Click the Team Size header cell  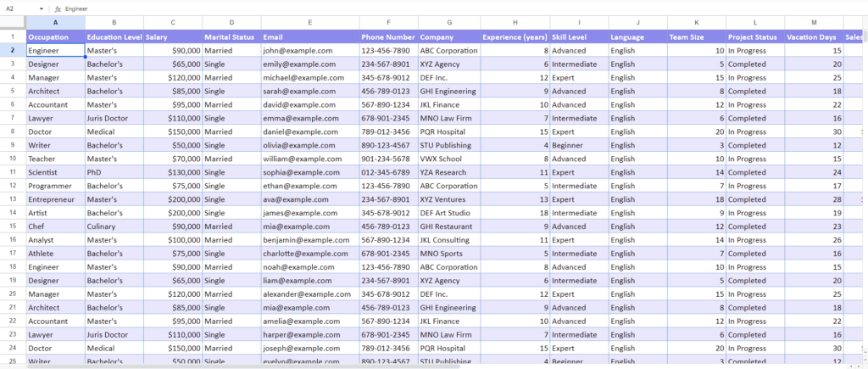click(x=697, y=37)
